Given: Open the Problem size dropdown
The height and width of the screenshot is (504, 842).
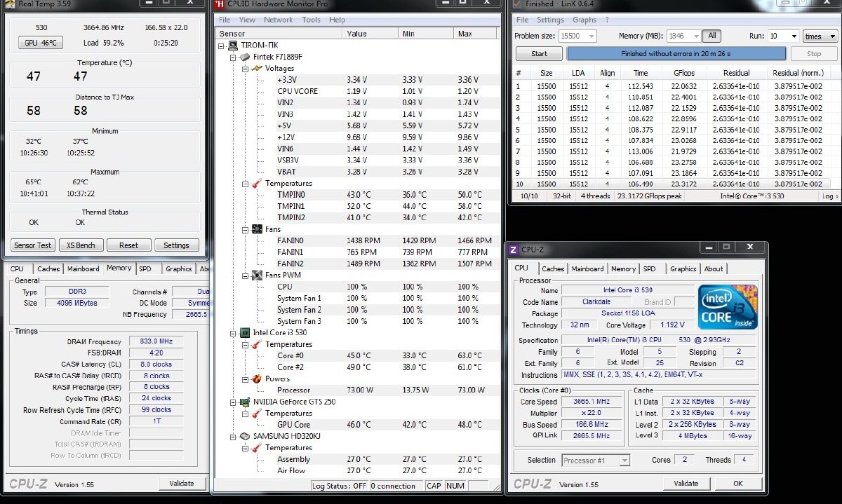Looking at the screenshot, I should point(591,36).
